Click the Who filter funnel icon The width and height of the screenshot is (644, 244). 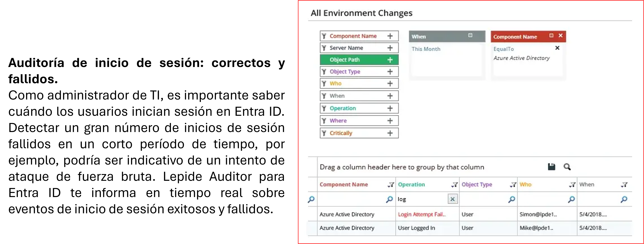[324, 83]
